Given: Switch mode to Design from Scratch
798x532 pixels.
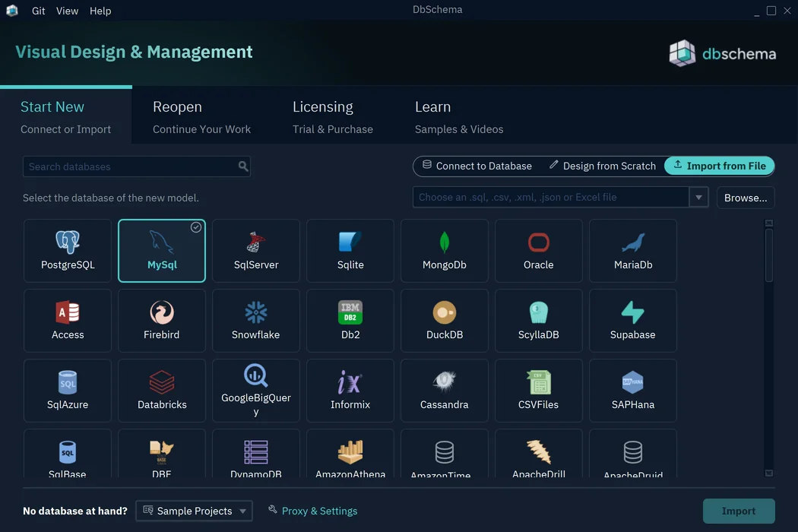Looking at the screenshot, I should pos(603,166).
